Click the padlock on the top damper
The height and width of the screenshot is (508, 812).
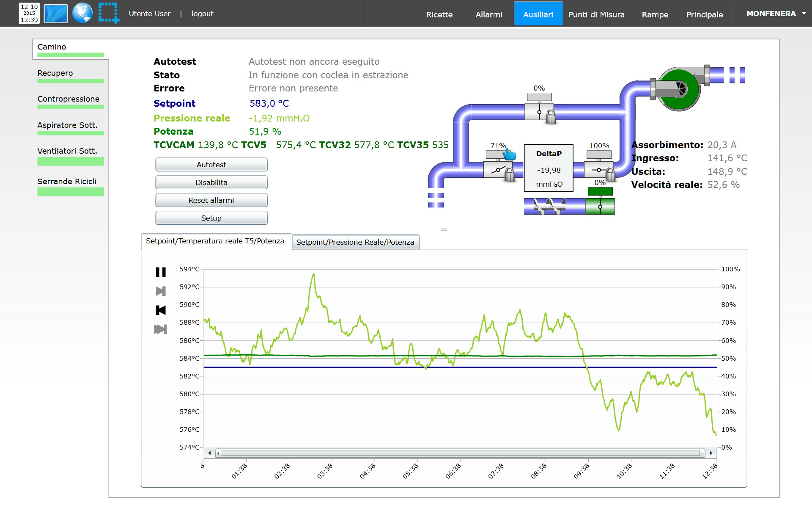tap(551, 116)
